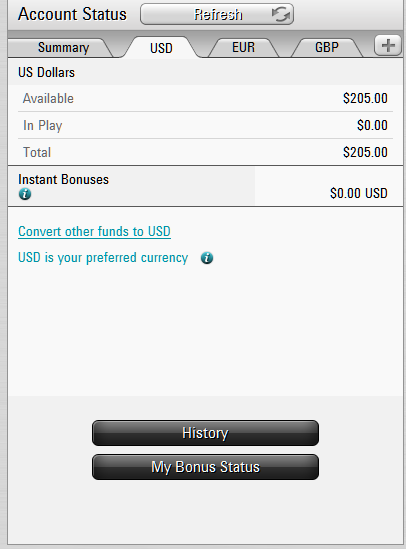Screen dimensions: 406x549
Task: Click the Account Status title
Action: (72, 14)
